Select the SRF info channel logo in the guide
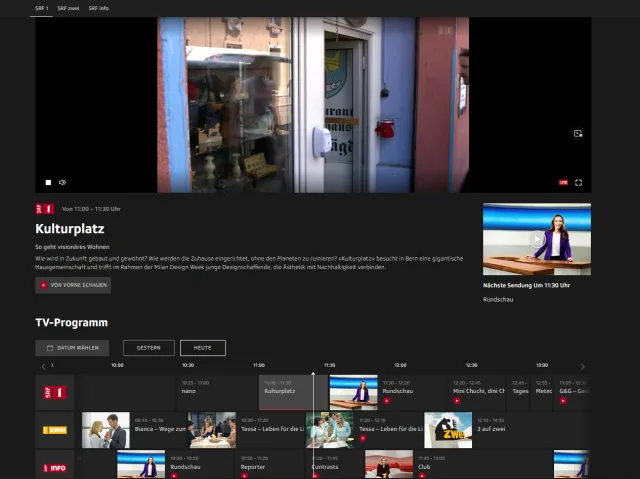This screenshot has width=640, height=479. [54, 466]
